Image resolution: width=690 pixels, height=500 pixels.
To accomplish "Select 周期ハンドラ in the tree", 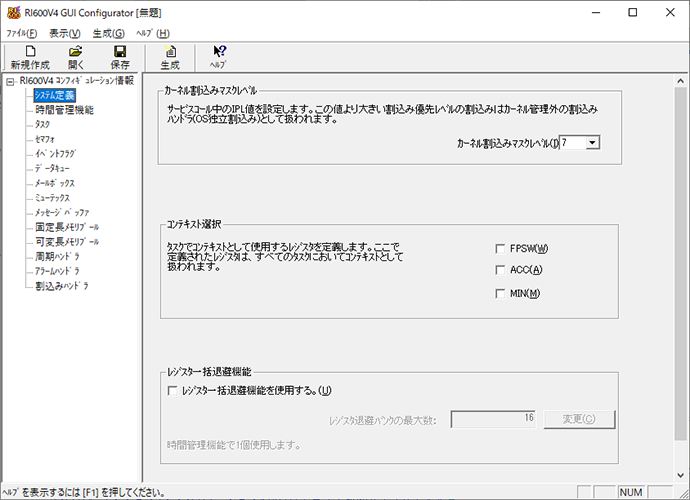I will tap(58, 256).
